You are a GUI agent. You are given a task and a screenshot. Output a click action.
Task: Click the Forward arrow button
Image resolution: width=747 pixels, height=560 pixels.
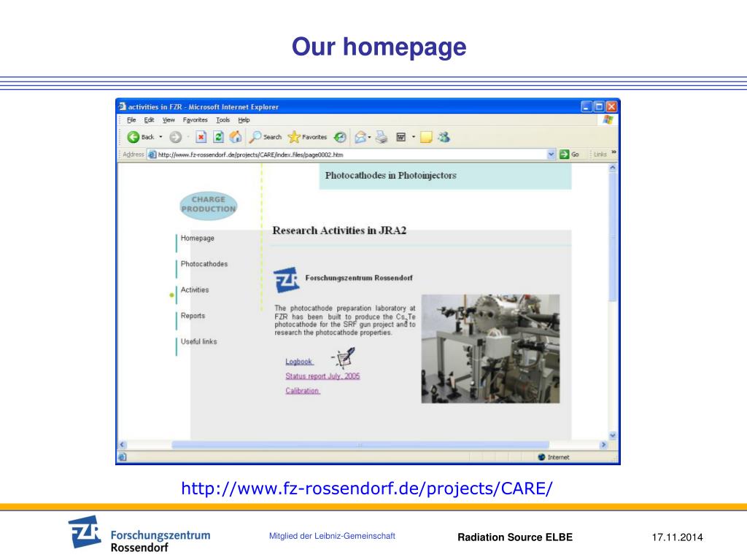click(176, 137)
